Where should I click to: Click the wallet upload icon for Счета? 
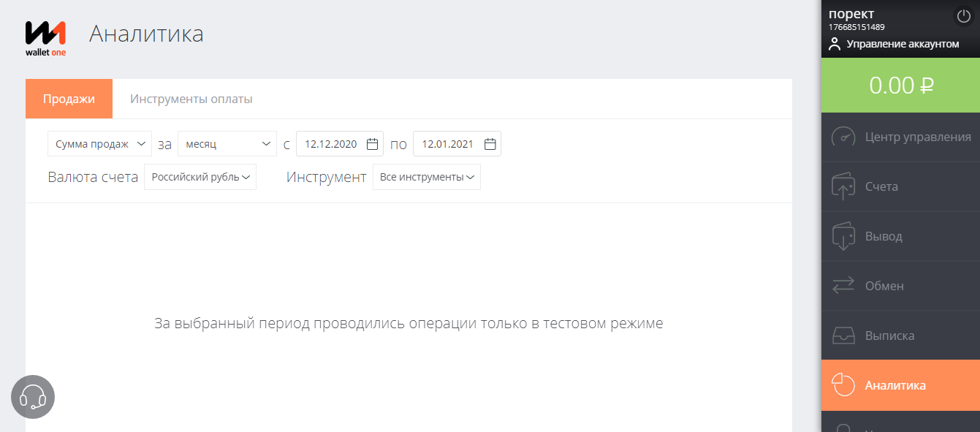click(843, 186)
